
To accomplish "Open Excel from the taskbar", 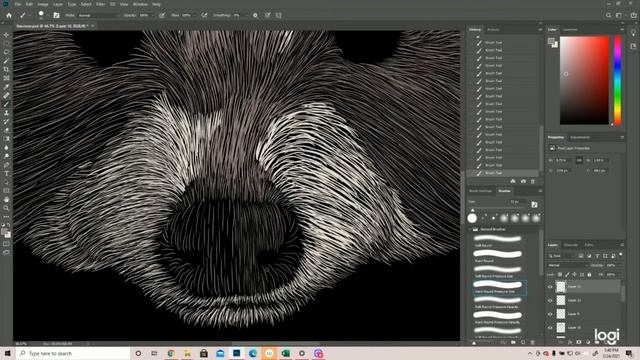I will point(285,353).
